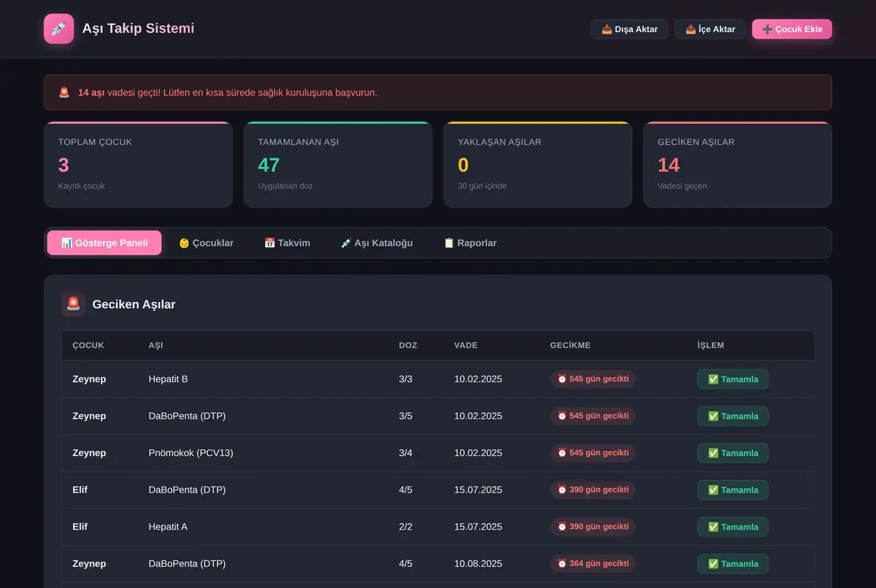Click the "Zeynep" name in the Pnömokok row
Image resolution: width=876 pixels, height=588 pixels.
click(x=89, y=453)
